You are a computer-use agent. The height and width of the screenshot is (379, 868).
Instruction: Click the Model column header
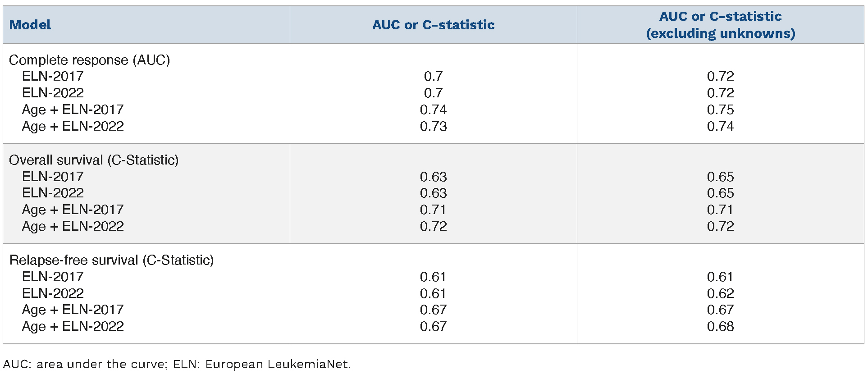click(x=30, y=25)
